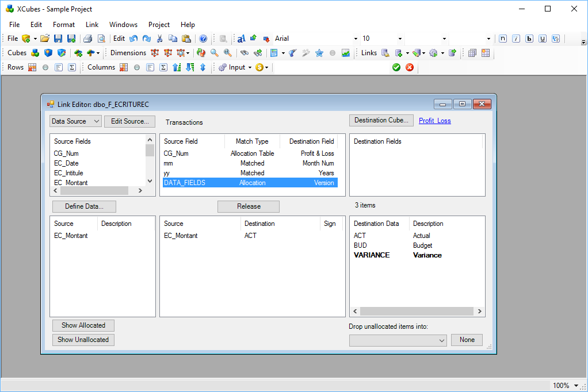Click the Undo arrow icon
The image size is (588, 392).
pyautogui.click(x=133, y=39)
